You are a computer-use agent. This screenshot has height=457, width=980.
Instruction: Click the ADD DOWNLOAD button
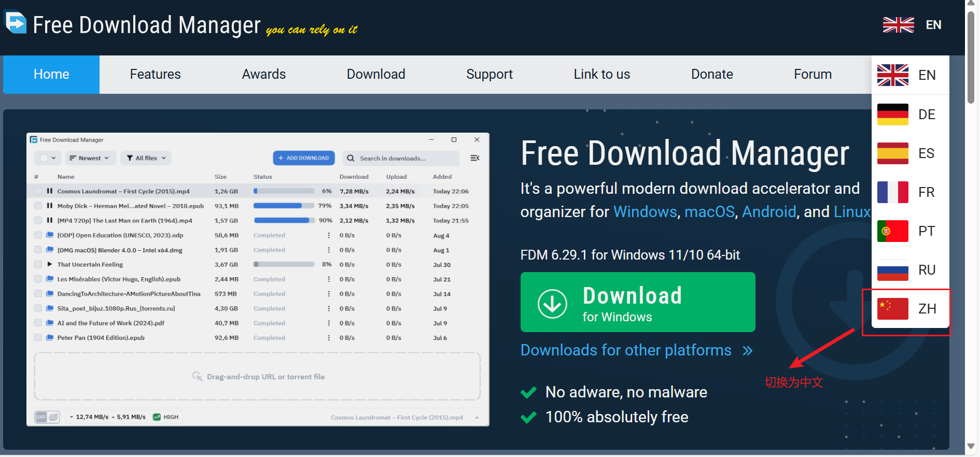pyautogui.click(x=304, y=158)
